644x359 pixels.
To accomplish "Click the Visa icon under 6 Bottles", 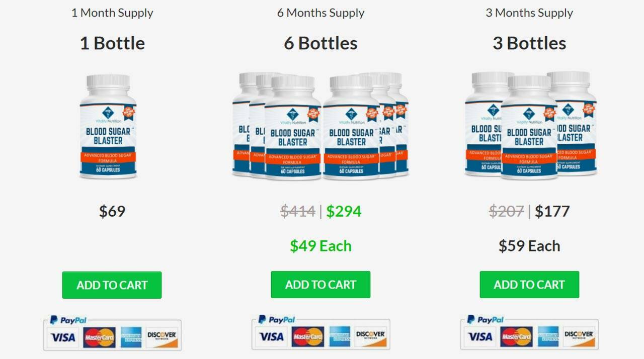I will click(272, 336).
